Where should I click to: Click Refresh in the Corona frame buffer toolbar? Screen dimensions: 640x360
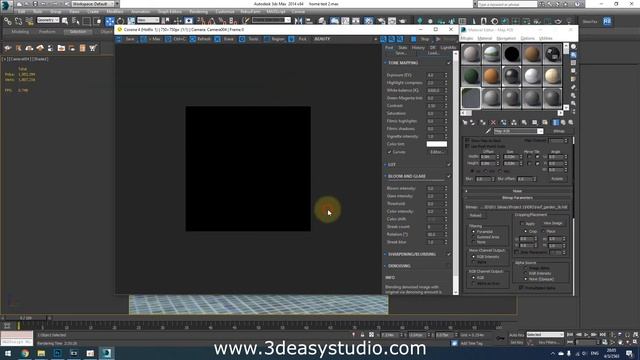point(200,39)
